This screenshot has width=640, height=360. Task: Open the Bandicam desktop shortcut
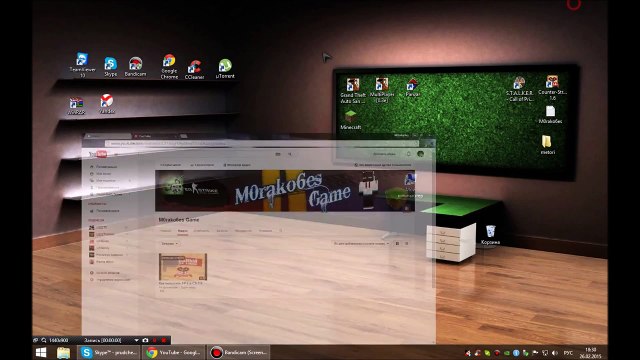click(135, 67)
